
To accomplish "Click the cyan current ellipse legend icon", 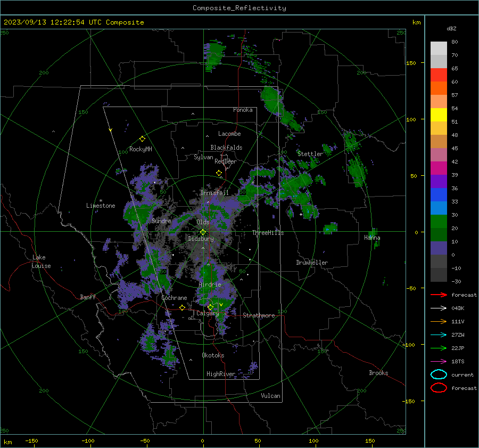I will (439, 374).
